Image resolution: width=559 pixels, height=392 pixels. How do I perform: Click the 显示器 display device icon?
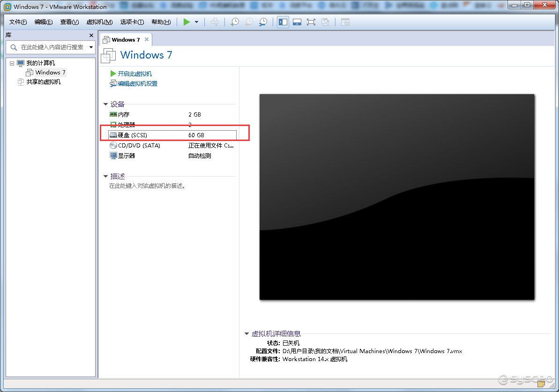(x=113, y=156)
